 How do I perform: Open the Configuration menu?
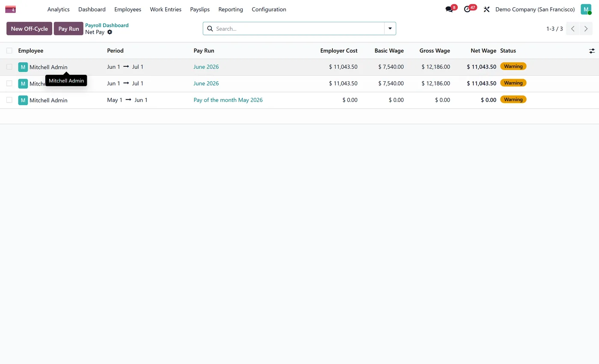coord(269,9)
